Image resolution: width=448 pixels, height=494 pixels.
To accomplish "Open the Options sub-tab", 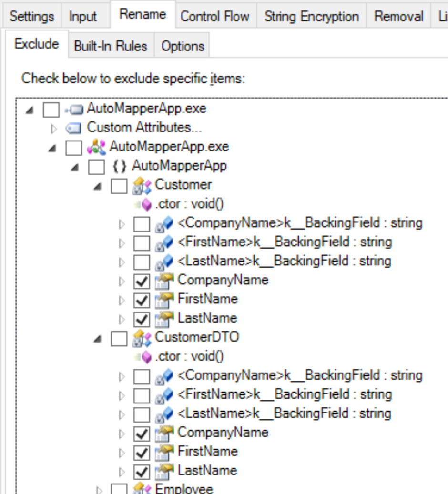I will [x=183, y=46].
